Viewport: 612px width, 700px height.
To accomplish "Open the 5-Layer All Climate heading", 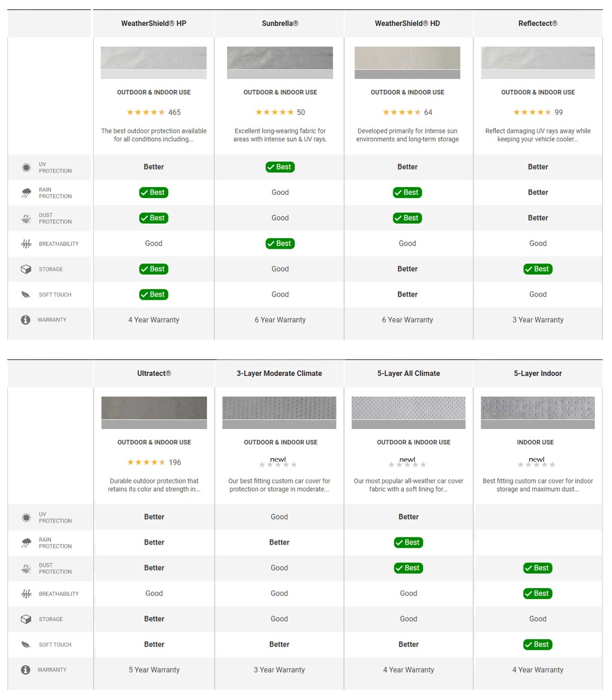I will click(x=409, y=373).
